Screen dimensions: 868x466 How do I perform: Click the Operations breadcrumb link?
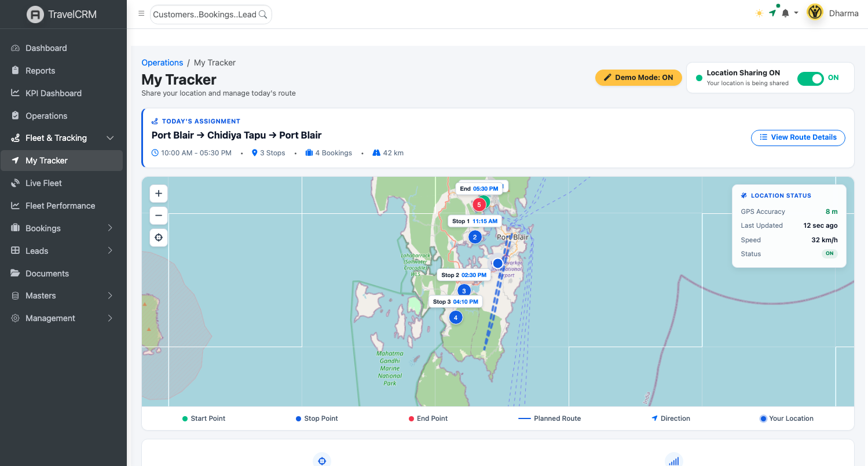(x=162, y=63)
